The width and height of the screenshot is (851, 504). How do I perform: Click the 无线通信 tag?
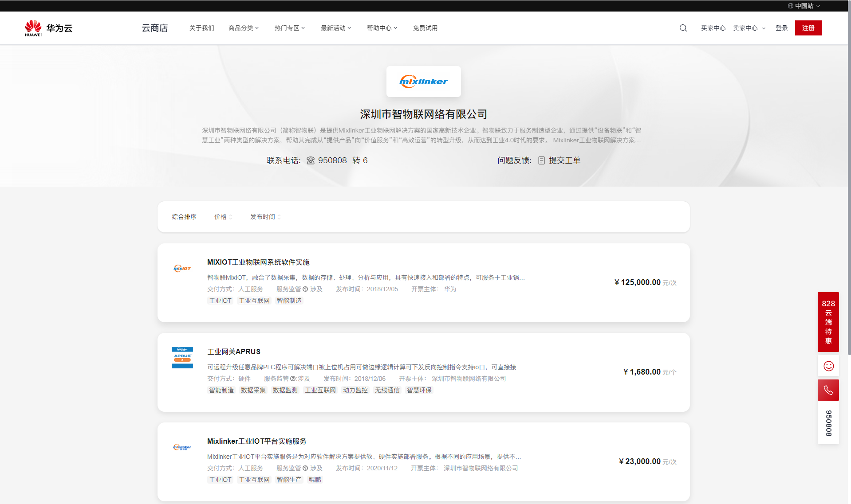387,390
